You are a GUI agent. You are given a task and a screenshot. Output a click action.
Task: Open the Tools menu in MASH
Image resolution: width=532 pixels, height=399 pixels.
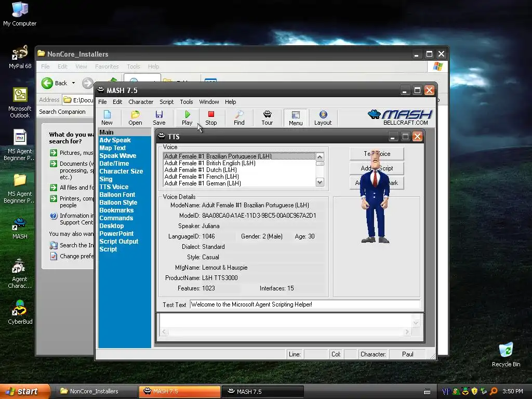click(x=187, y=102)
